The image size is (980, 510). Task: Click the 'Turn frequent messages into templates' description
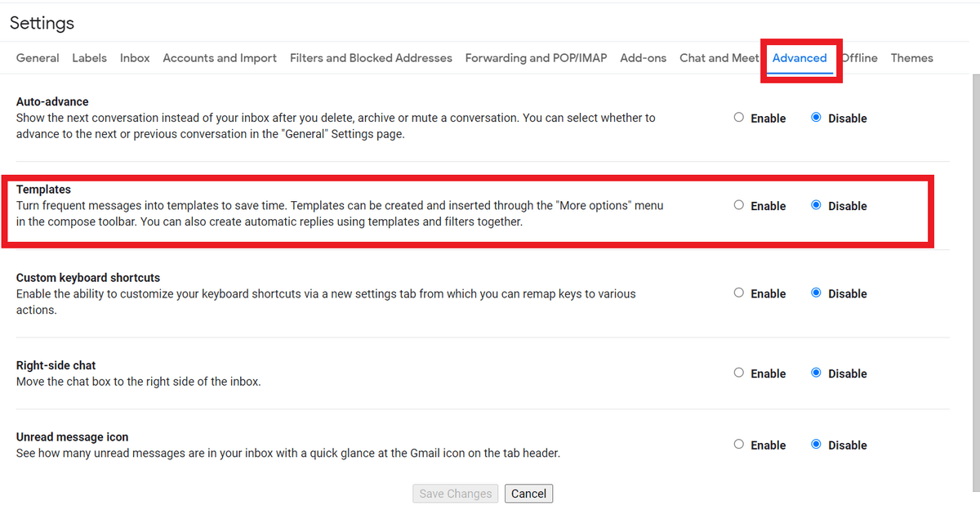[x=340, y=213]
